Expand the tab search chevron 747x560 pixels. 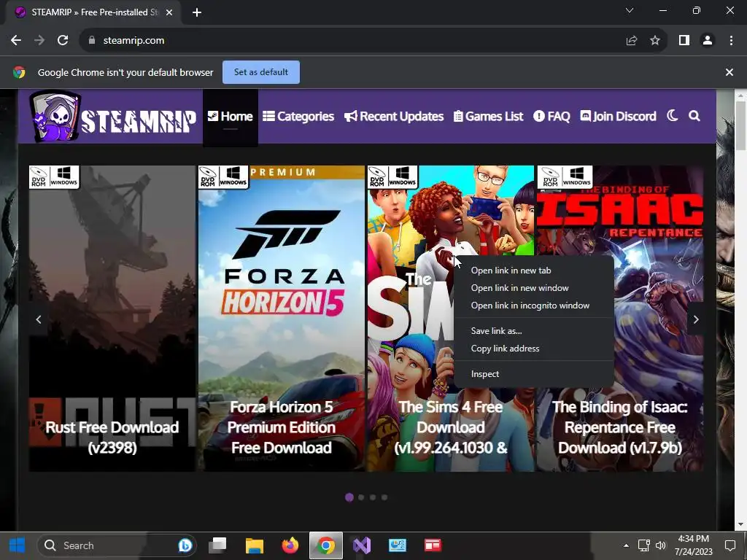[630, 10]
